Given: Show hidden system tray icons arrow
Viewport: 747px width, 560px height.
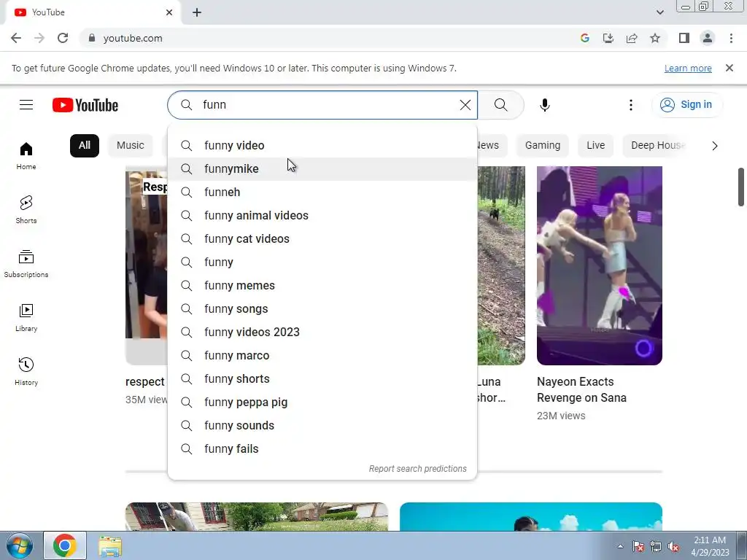Looking at the screenshot, I should tap(620, 546).
